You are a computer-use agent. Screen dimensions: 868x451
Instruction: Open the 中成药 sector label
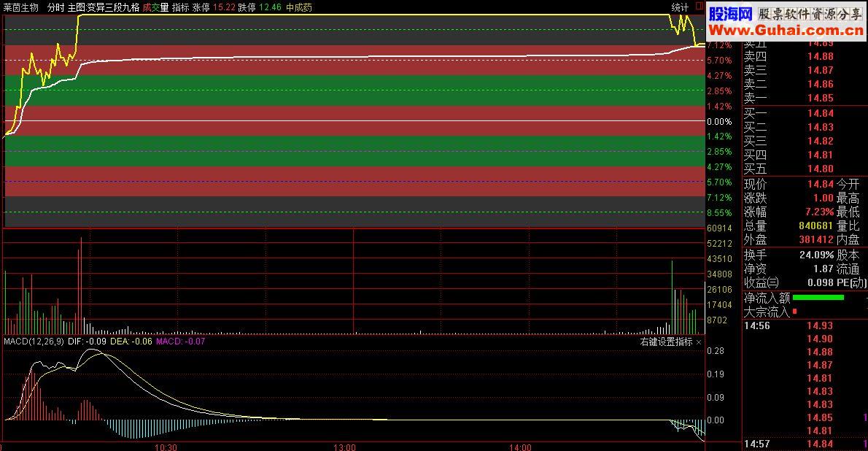coord(299,7)
